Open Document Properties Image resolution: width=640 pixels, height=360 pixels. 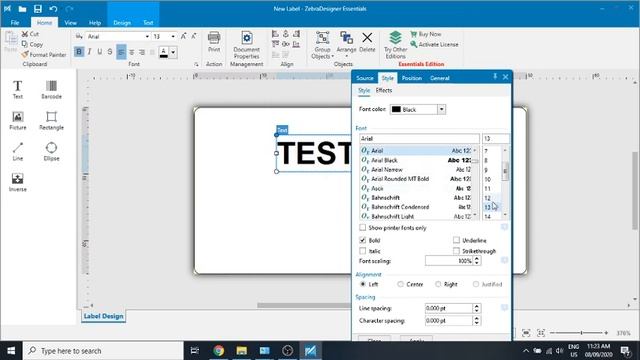(x=247, y=45)
